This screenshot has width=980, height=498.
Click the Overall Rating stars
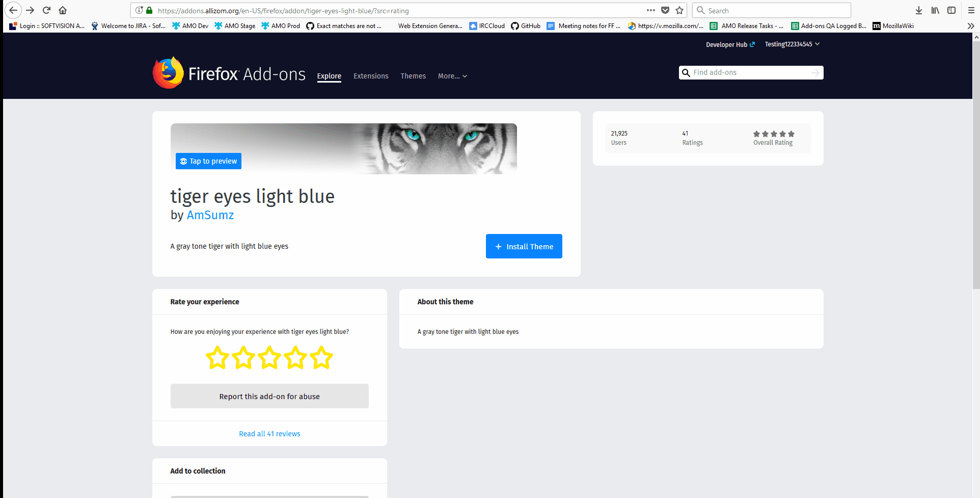(x=774, y=134)
